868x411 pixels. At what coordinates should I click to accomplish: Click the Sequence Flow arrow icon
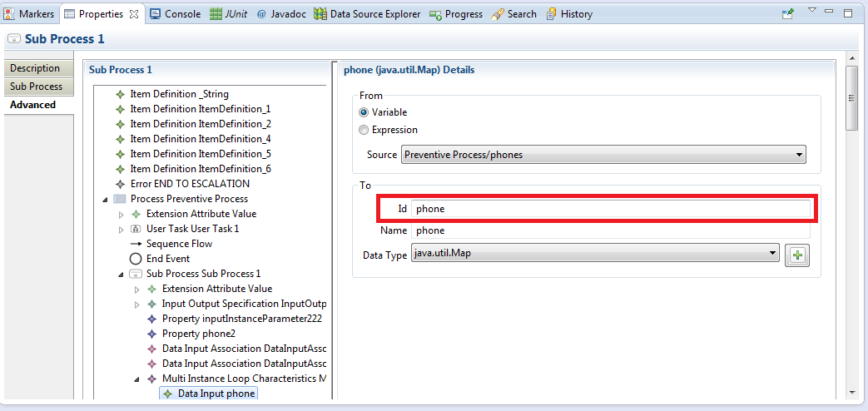(x=136, y=244)
